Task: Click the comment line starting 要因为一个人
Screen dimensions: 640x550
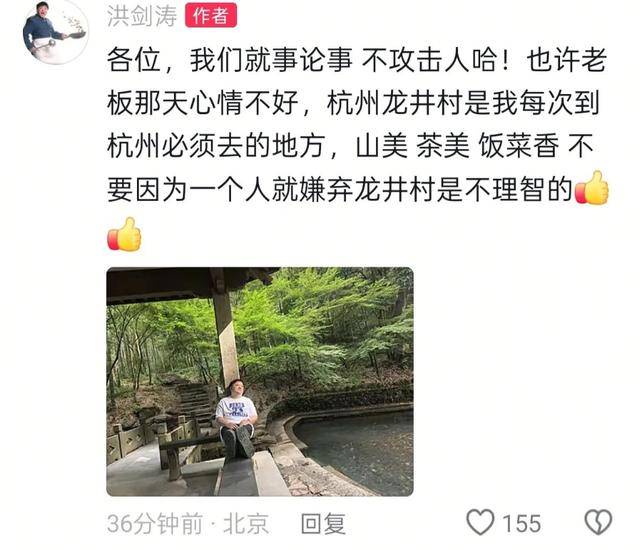Action: [340, 189]
